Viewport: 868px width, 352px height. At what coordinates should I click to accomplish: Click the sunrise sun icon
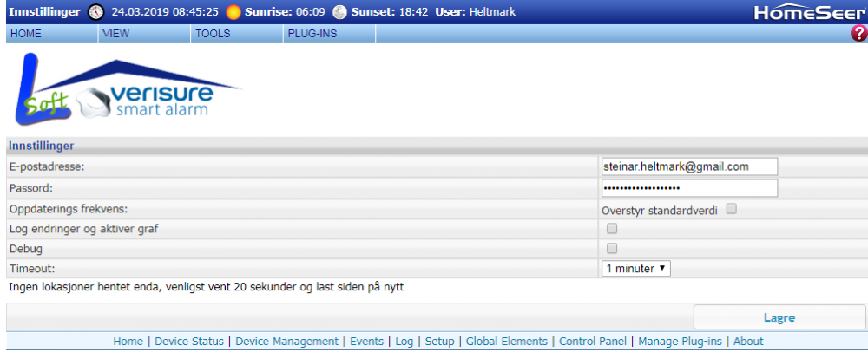233,12
